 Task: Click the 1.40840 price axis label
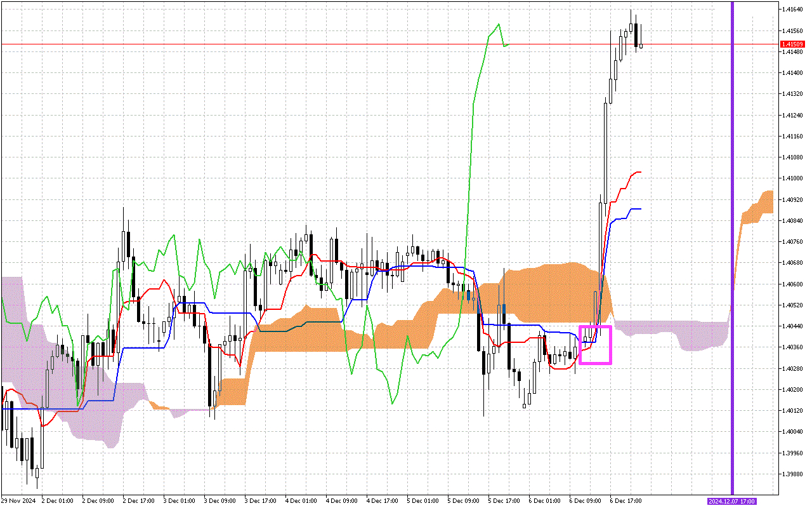click(792, 220)
